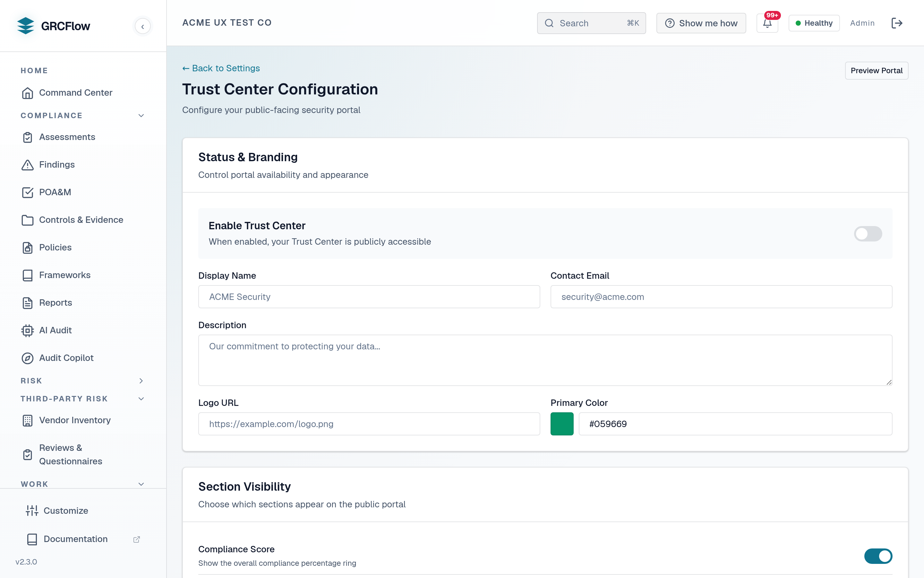This screenshot has width=924, height=578.
Task: Click the Description text area
Action: pyautogui.click(x=545, y=361)
